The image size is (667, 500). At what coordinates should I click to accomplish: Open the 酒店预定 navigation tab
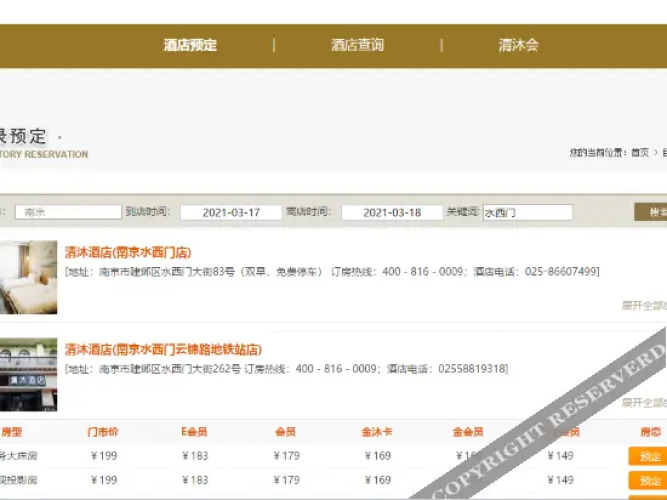(x=190, y=45)
